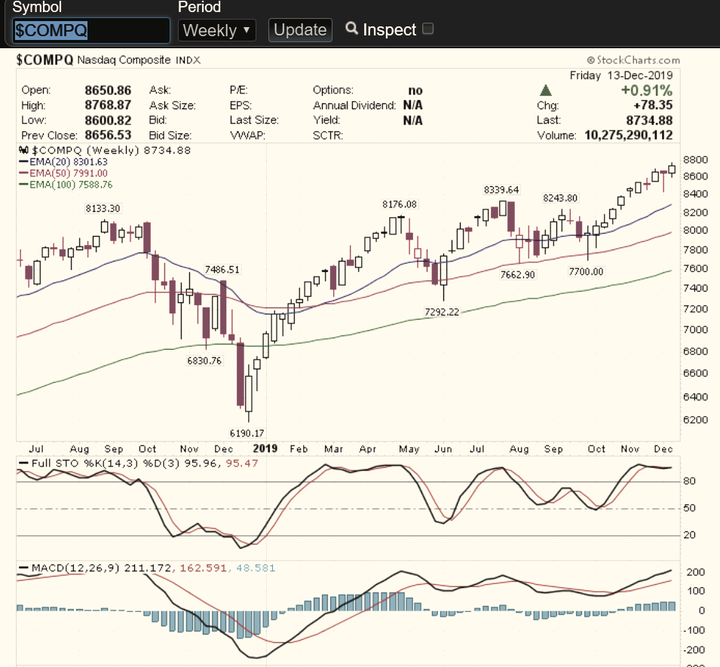
Task: Click the +0.91% percent change value
Action: coord(647,90)
